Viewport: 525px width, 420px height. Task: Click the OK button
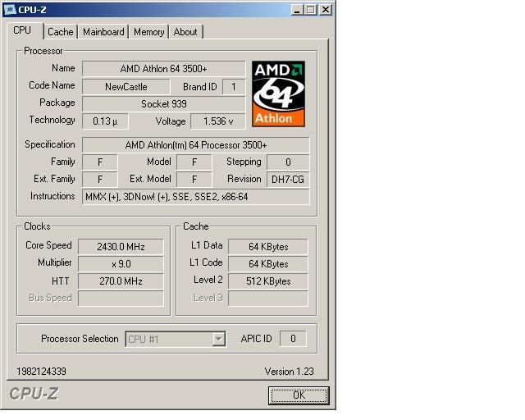(299, 395)
